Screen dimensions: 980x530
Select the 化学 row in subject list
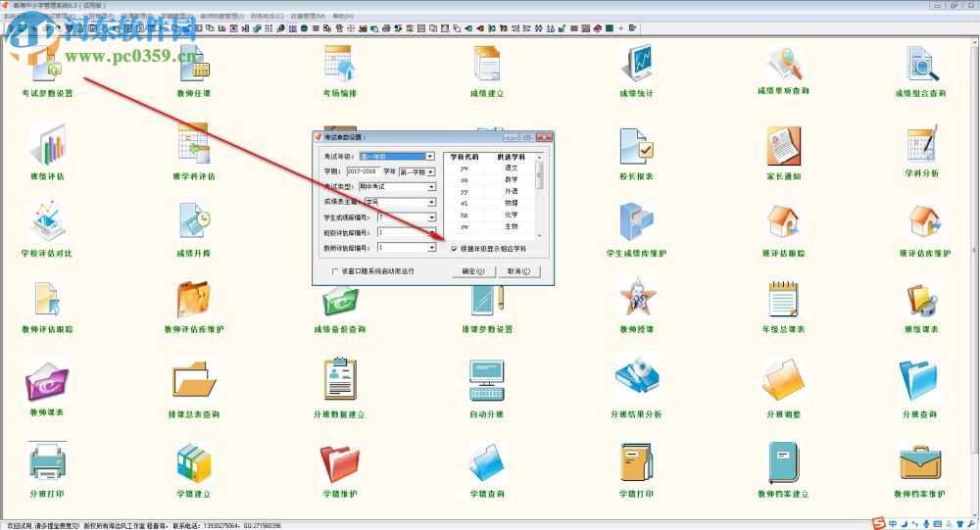[489, 215]
